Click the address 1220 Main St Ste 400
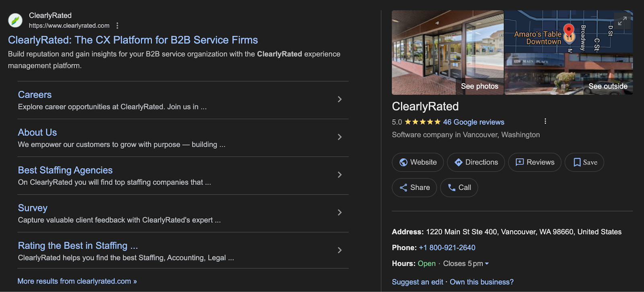 524,232
